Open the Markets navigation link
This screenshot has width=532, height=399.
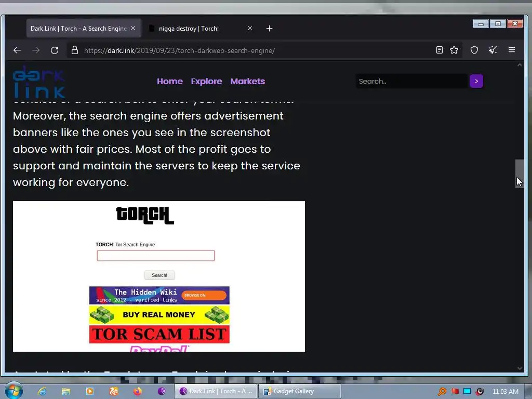click(248, 82)
